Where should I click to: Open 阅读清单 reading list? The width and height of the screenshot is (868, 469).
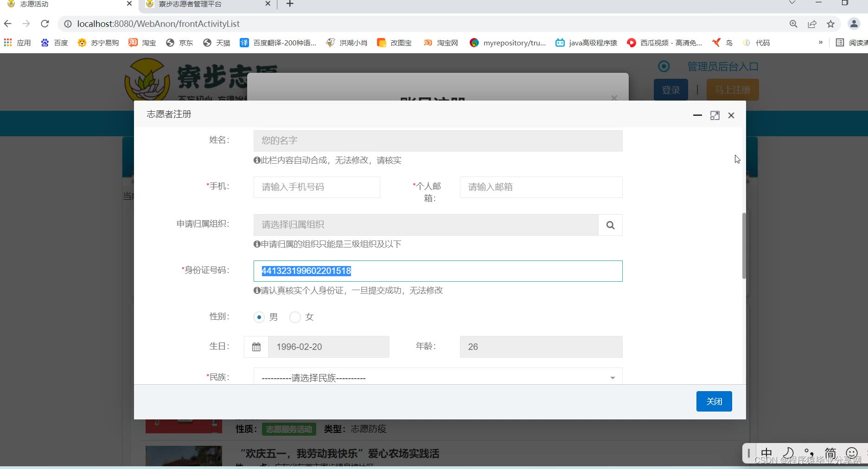[x=851, y=43]
